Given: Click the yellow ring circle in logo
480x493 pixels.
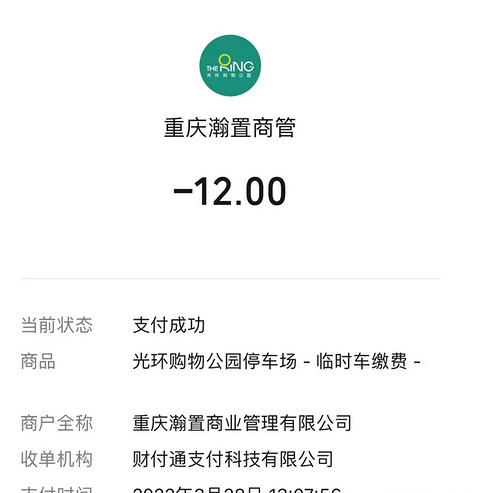Looking at the screenshot, I should coord(225,60).
